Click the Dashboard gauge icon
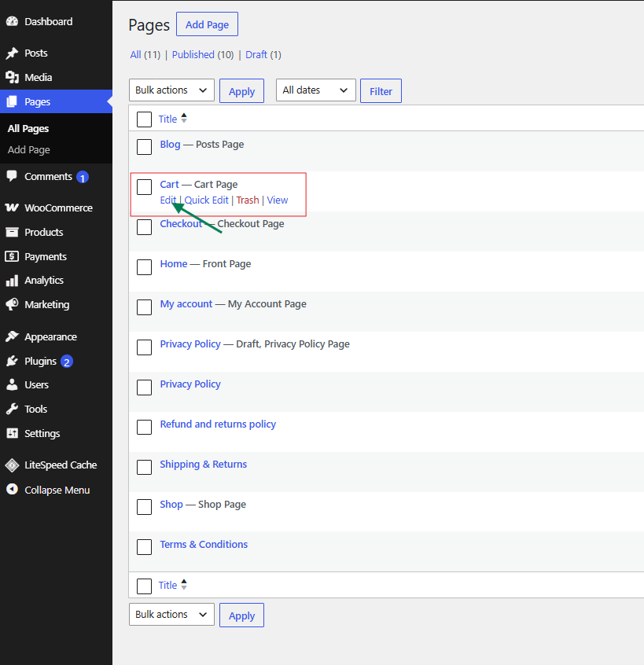 (12, 21)
